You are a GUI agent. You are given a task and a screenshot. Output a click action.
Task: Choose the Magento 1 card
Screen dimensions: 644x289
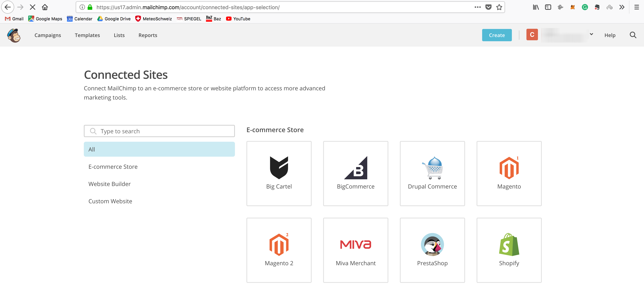point(509,174)
